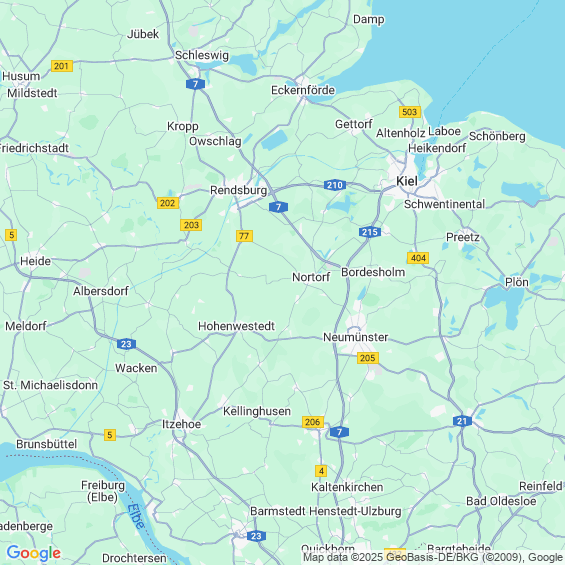Select the Itzehoe town label
565x565 pixels.
[181, 424]
